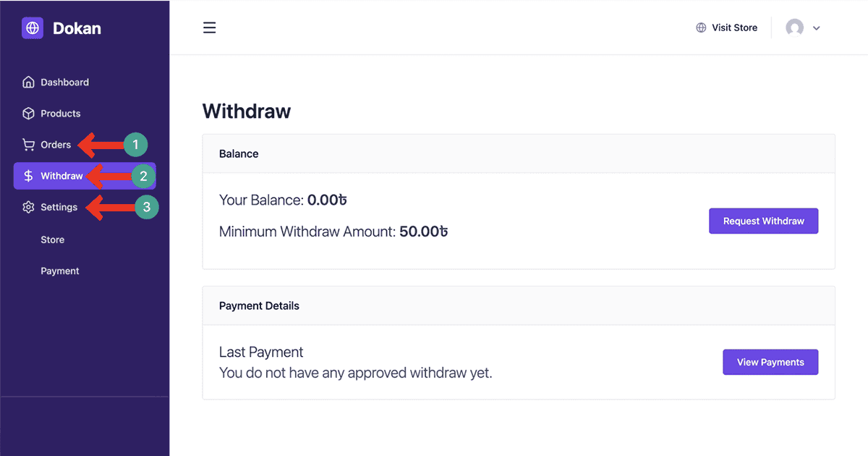
Task: Open the Payment settings submenu
Action: pos(60,271)
